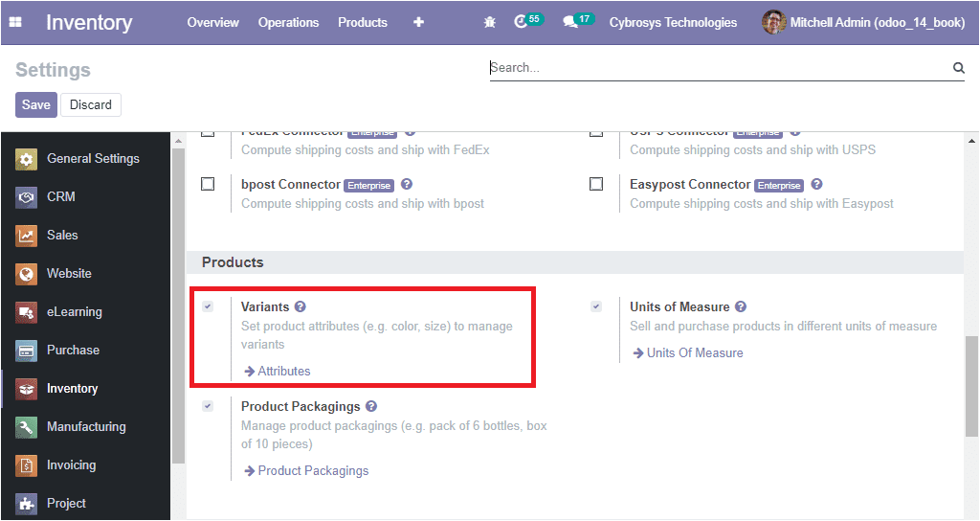Screen dimensions: 980x521
Task: Click 'Set product attributes' description text
Action: pos(377,335)
